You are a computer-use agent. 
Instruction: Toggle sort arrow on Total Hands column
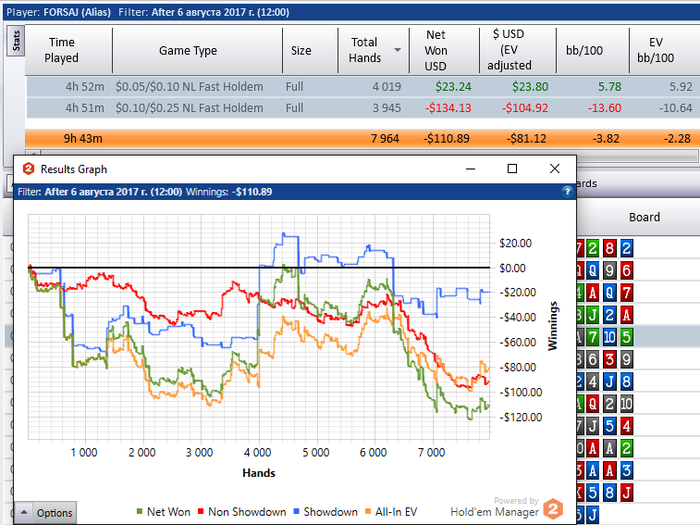(x=397, y=50)
